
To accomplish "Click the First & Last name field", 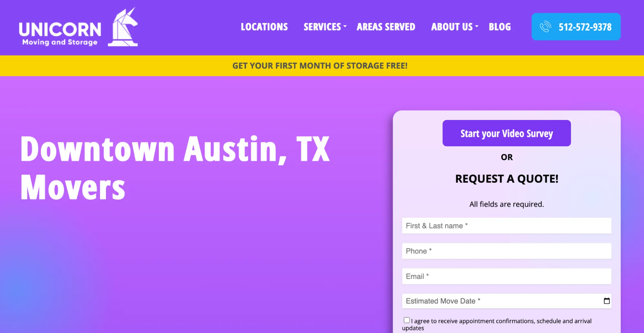I will (x=506, y=226).
